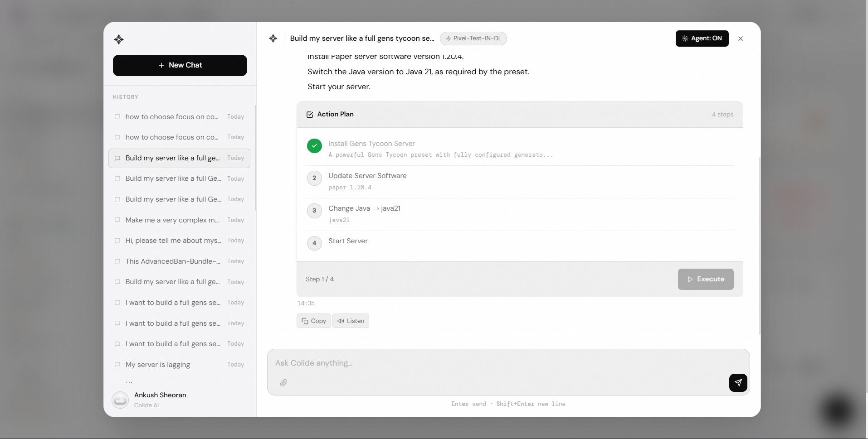868x439 pixels.
Task: Send the message with paper plane button
Action: point(738,383)
